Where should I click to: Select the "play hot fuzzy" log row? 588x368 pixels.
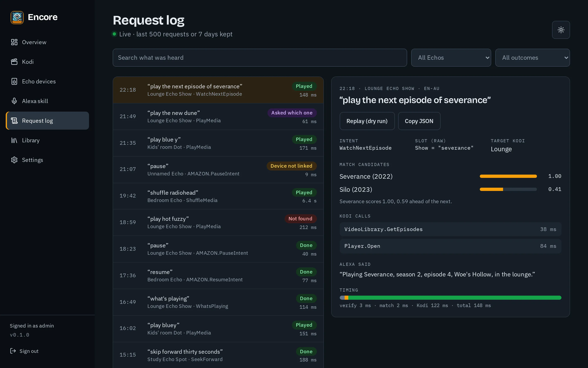coord(218,222)
